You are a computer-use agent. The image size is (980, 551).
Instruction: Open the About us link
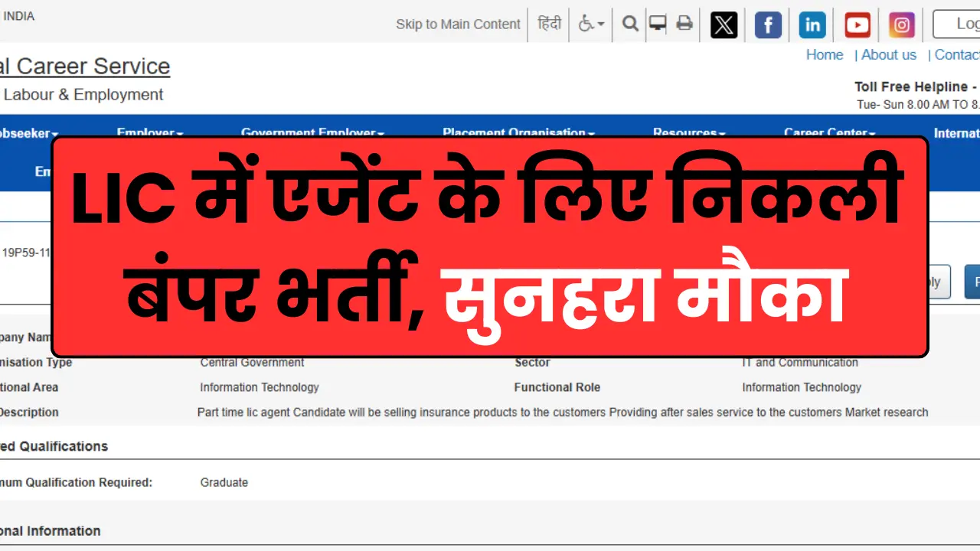(888, 55)
